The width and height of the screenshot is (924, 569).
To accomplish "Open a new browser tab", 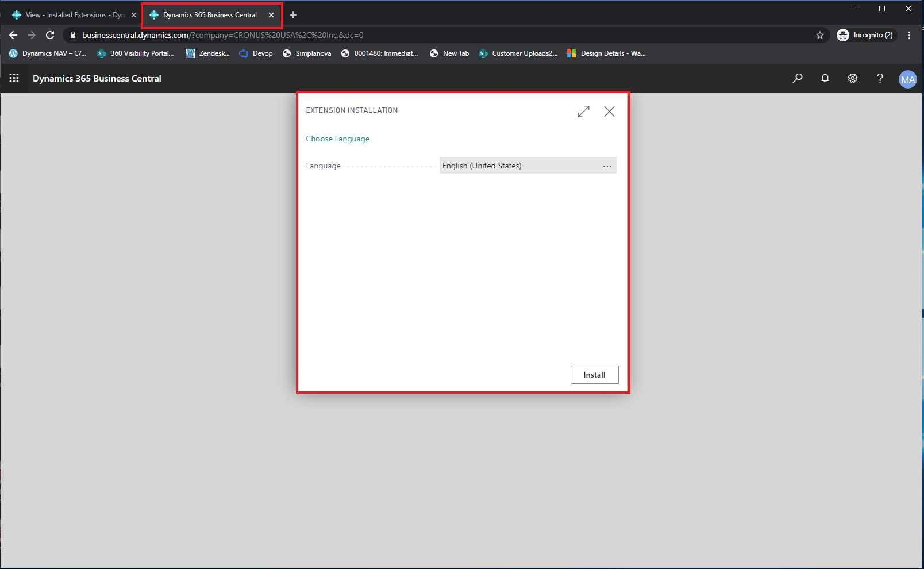I will (x=293, y=15).
